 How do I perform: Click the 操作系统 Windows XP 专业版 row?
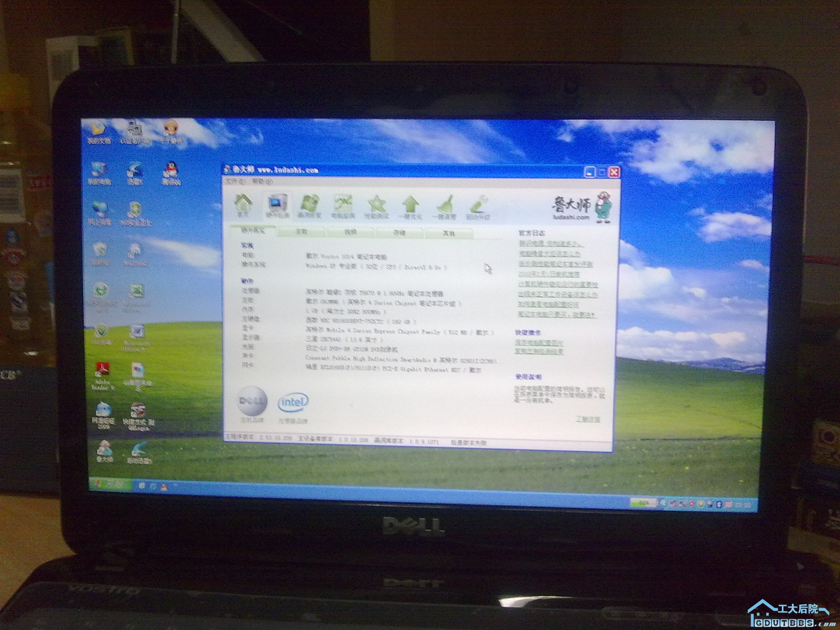(x=344, y=266)
